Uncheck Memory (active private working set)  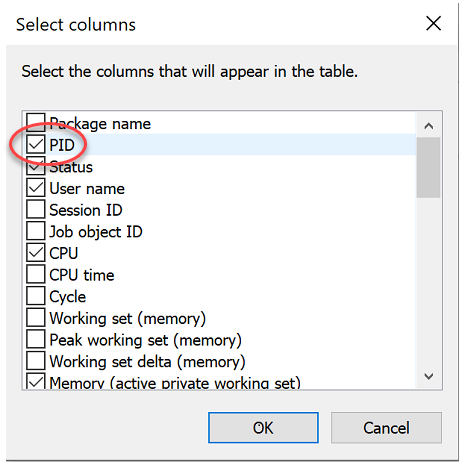(x=36, y=381)
